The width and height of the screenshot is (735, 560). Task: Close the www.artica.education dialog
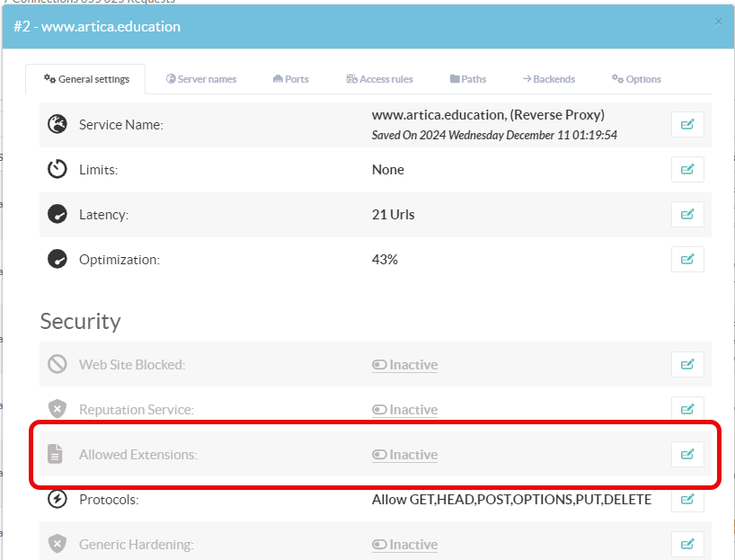point(718,22)
